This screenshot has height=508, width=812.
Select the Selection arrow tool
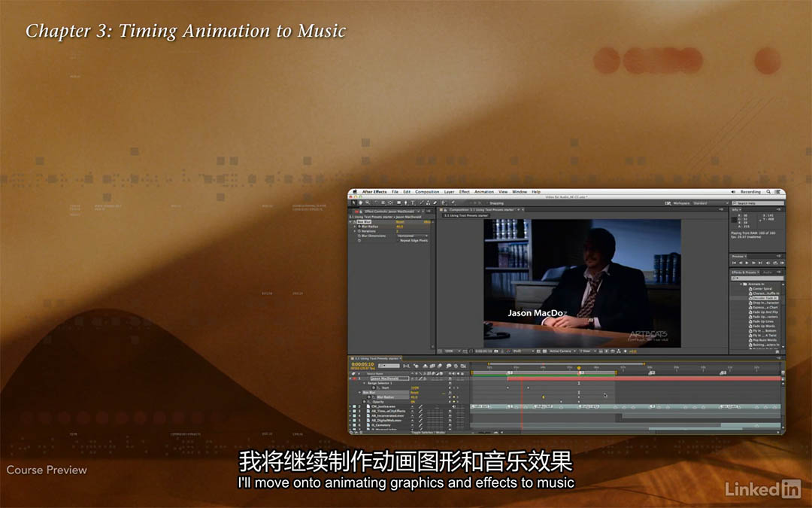[x=353, y=203]
